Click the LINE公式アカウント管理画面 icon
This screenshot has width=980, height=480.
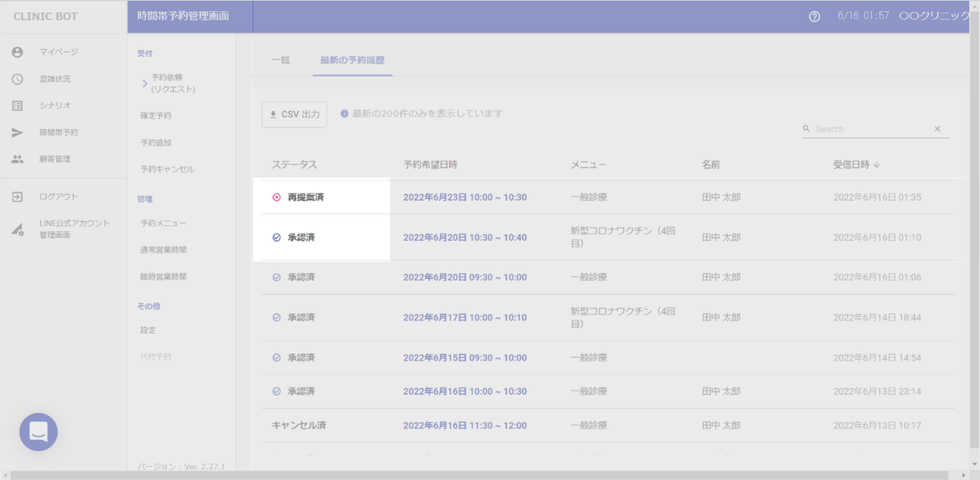[x=18, y=229]
